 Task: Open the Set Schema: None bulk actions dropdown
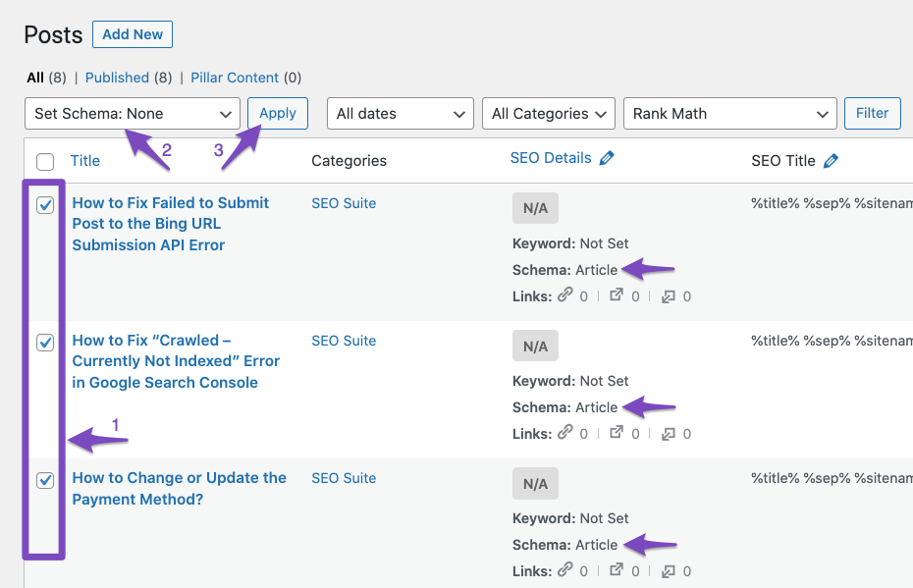point(132,114)
